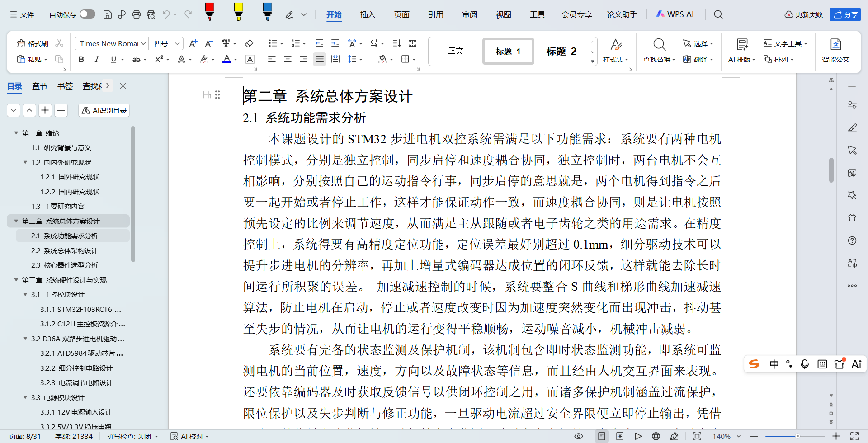Click the zoom slider in status bar
Viewport: 868px width, 443px height.
coord(795,436)
